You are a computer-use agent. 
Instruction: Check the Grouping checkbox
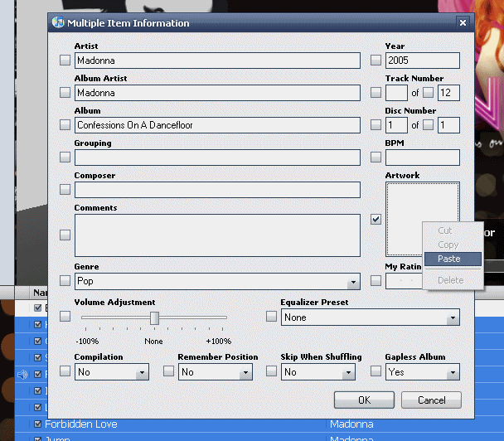coord(65,157)
